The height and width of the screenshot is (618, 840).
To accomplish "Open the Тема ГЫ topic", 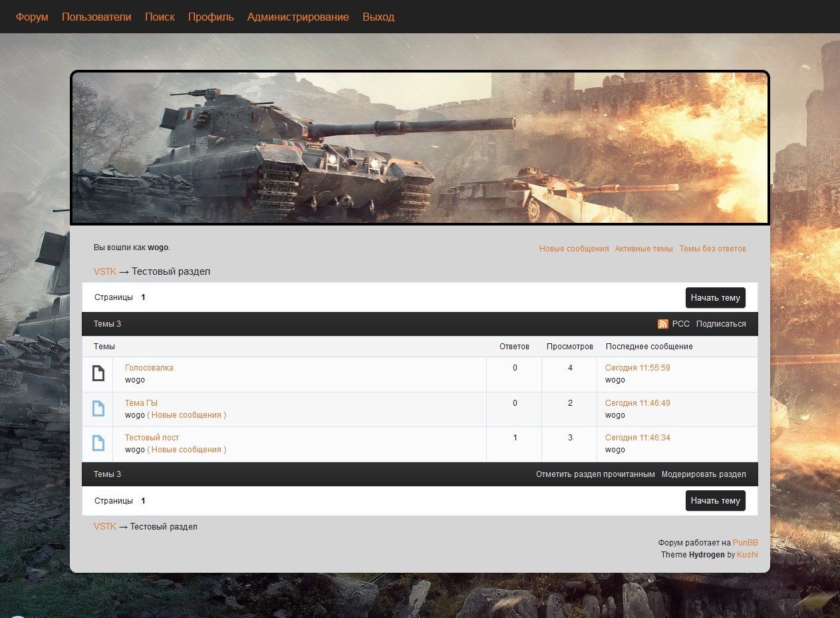I will [x=141, y=403].
